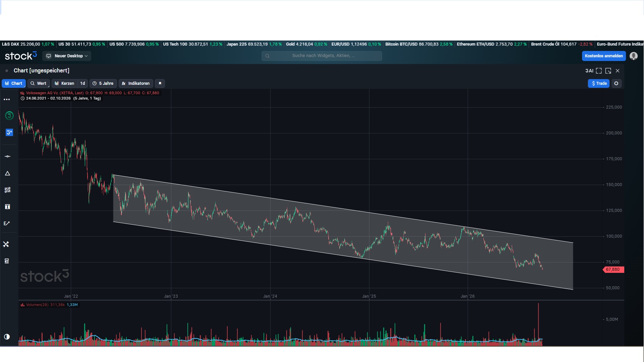
Task: Click the search field for widgets and stocks
Action: point(322,56)
